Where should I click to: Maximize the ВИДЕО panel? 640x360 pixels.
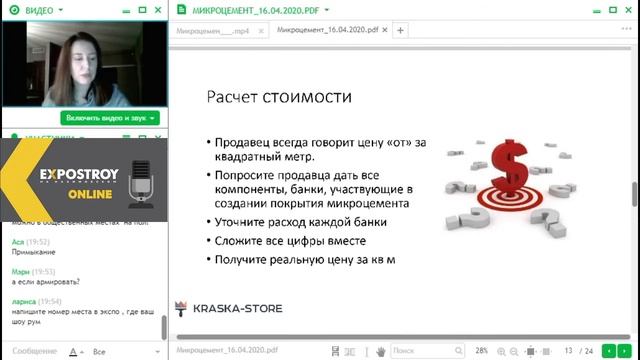(142, 10)
